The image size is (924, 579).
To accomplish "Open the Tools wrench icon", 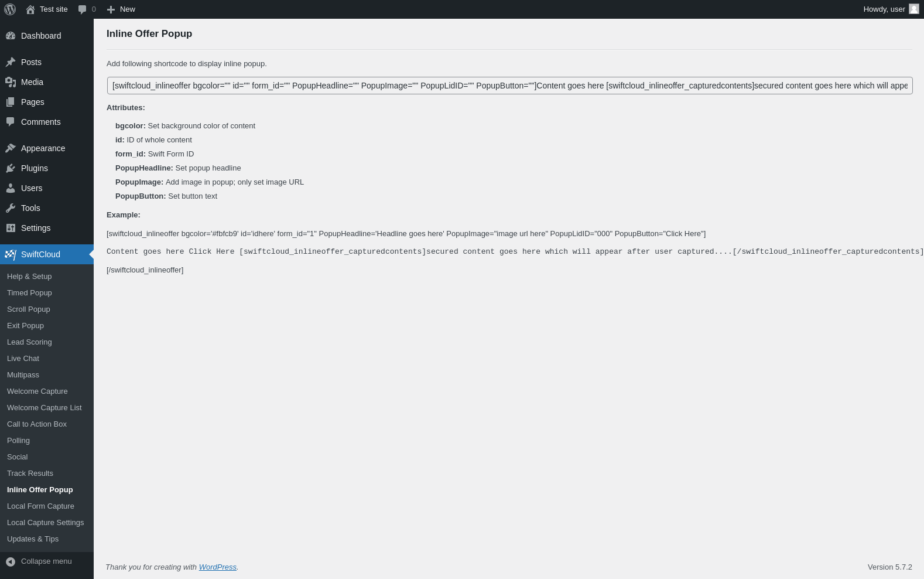I will pos(11,208).
